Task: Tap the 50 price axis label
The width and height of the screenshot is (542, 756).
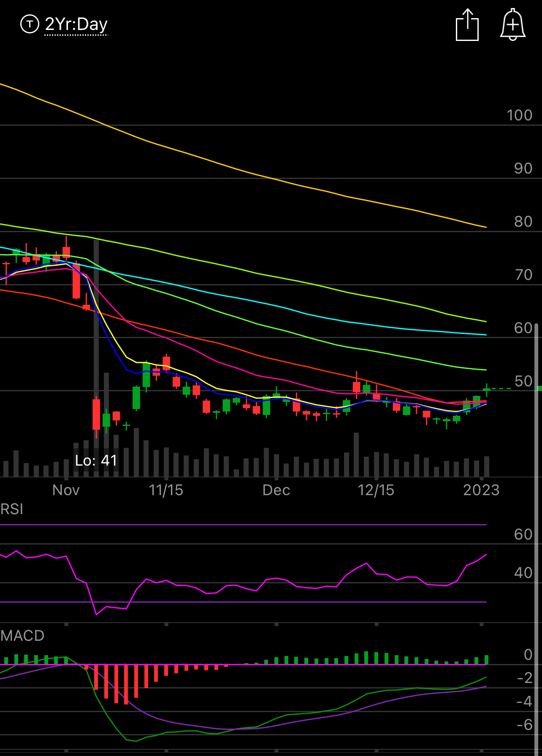Action: [x=523, y=381]
